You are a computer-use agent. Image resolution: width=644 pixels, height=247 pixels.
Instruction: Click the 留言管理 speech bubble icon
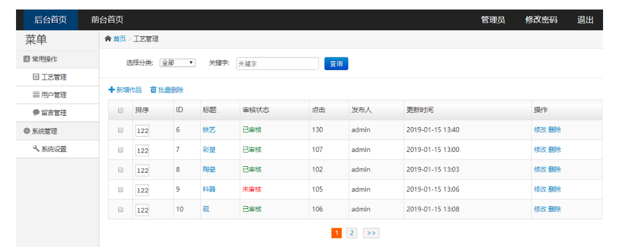click(36, 113)
